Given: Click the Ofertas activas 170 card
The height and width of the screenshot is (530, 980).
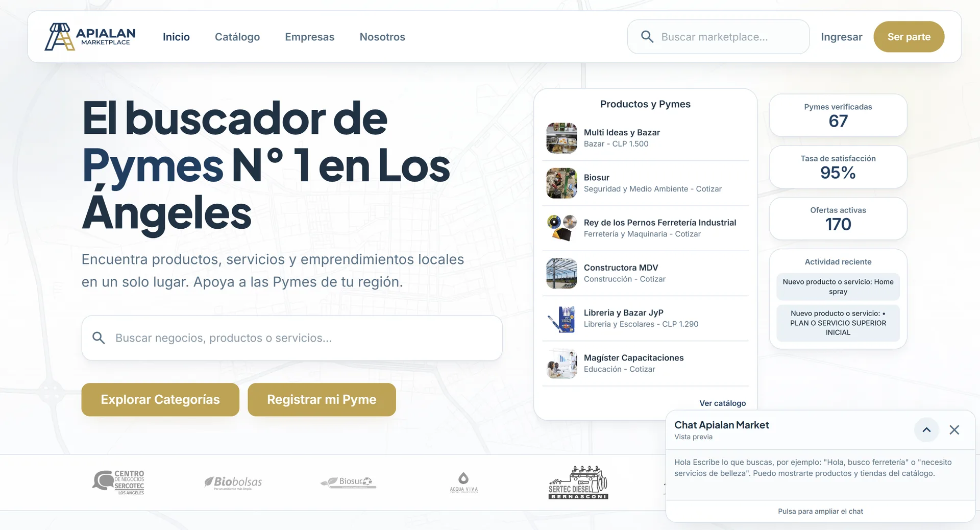Looking at the screenshot, I should pyautogui.click(x=838, y=219).
